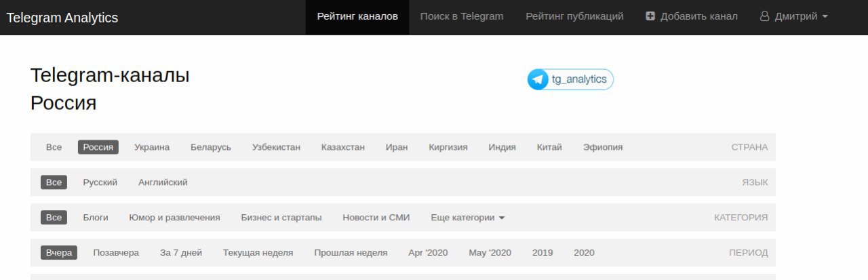Go to Рейтинг публикаций page
868x280 pixels.
tap(574, 16)
